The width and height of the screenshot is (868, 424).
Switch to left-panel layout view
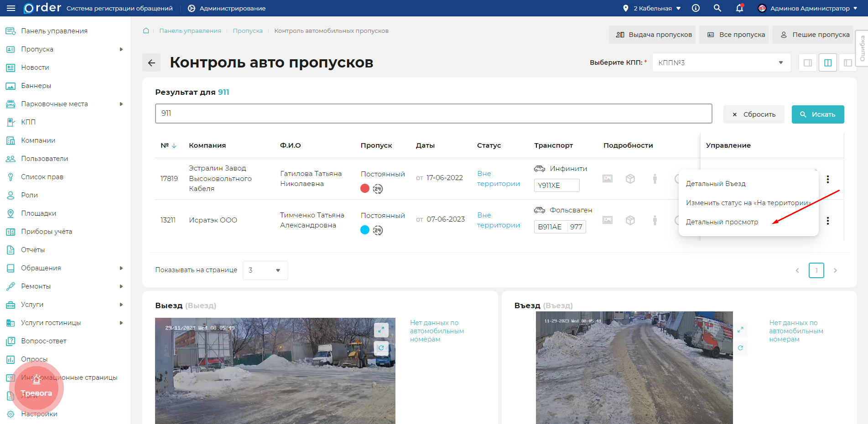847,63
